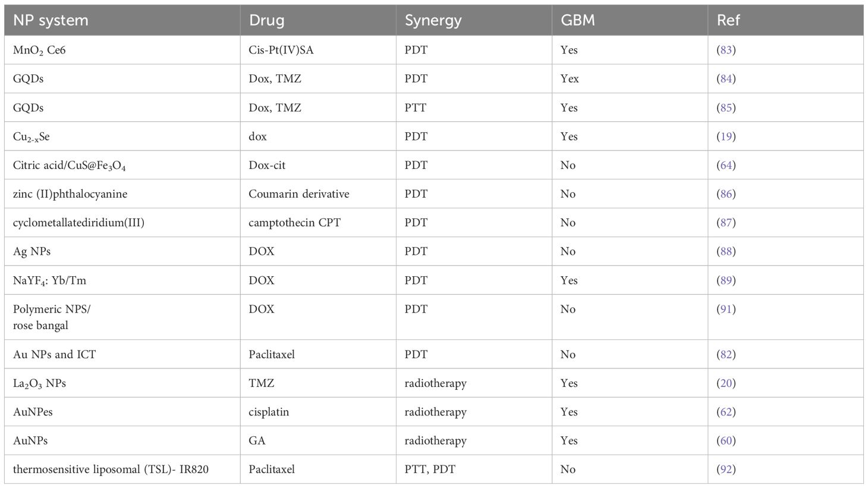Screen dimensions: 868x488
Task: Click the NP system column header
Action: tap(51, 20)
